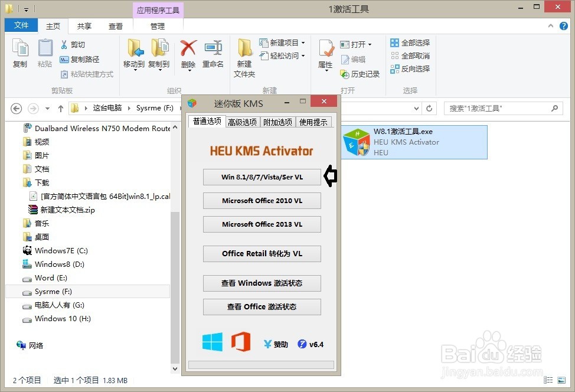
Task: Open the File (文件) tab
Action: pos(21,25)
